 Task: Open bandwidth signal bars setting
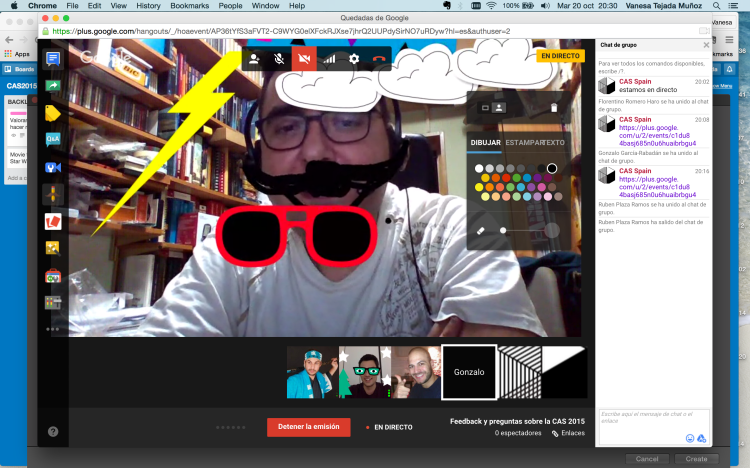[329, 59]
